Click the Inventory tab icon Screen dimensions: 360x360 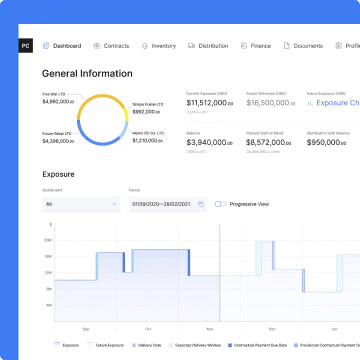pyautogui.click(x=145, y=46)
